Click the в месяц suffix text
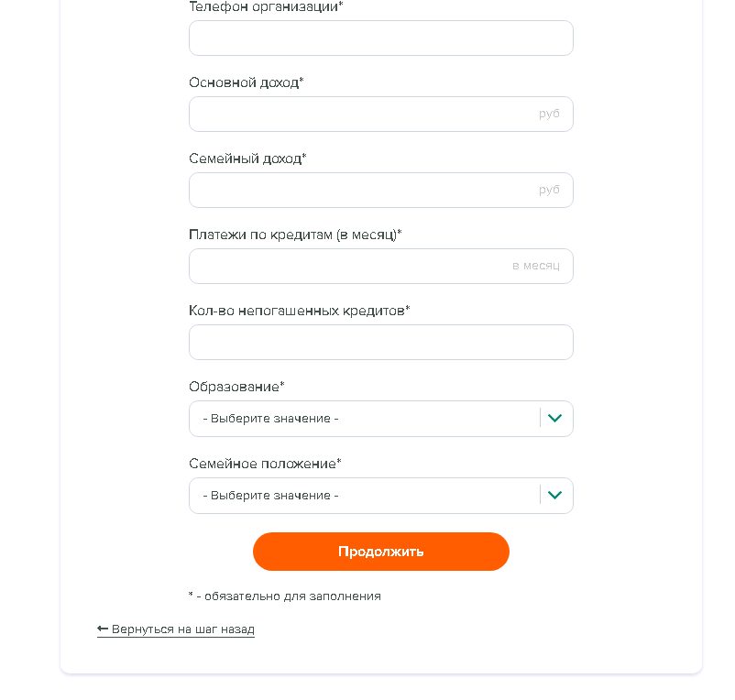 point(535,267)
